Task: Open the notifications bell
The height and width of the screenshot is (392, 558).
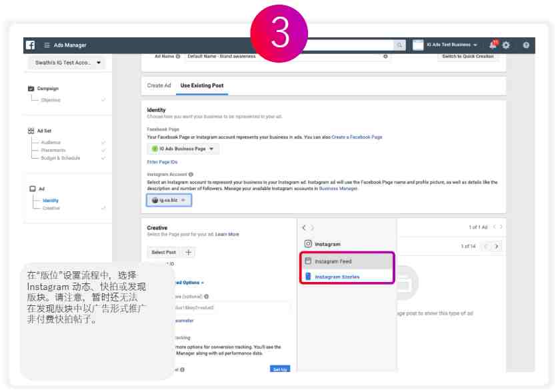Action: point(493,45)
